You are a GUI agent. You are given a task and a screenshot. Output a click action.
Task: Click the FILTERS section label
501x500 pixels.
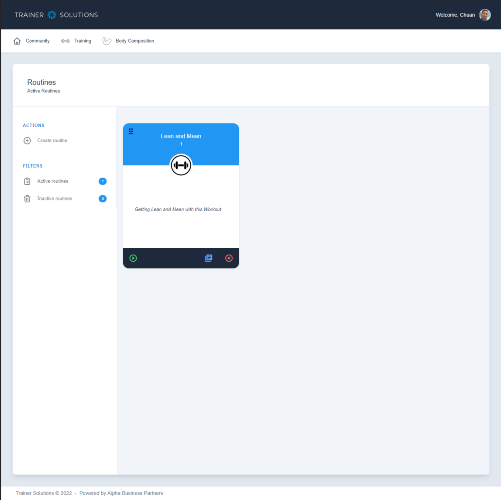coord(33,166)
